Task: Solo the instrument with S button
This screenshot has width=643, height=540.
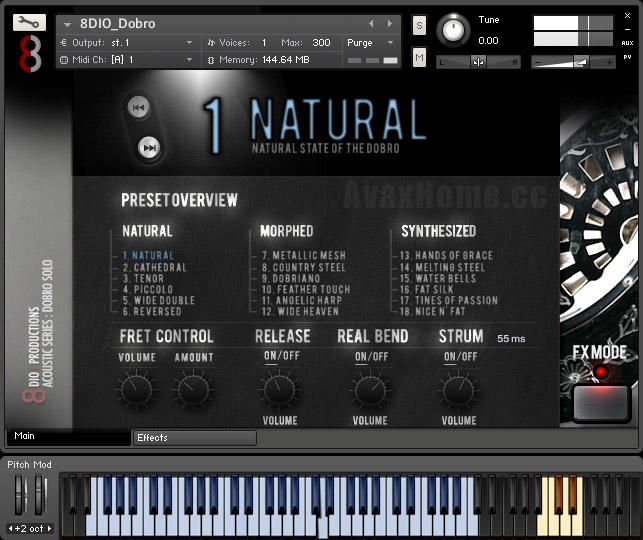Action: (419, 25)
